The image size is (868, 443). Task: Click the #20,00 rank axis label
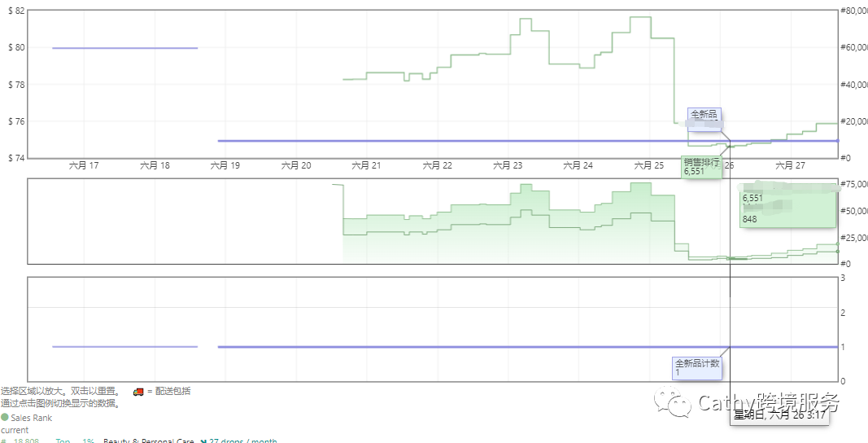pos(854,121)
